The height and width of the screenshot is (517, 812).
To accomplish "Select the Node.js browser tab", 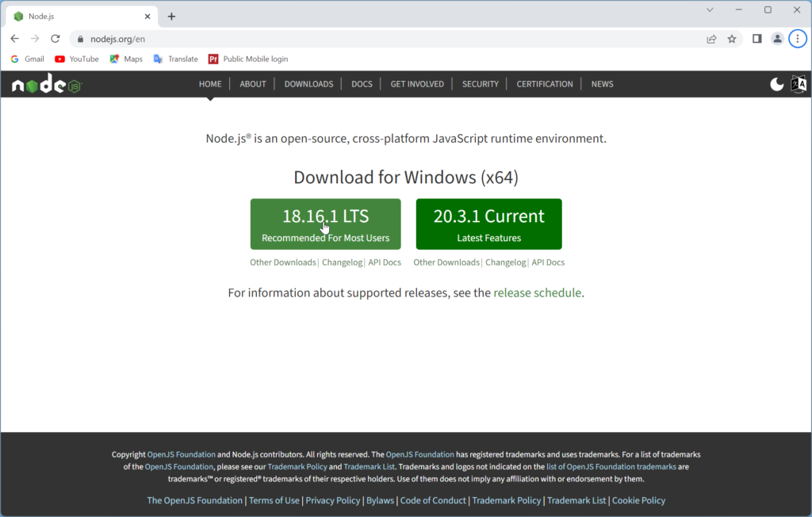I will (x=82, y=17).
